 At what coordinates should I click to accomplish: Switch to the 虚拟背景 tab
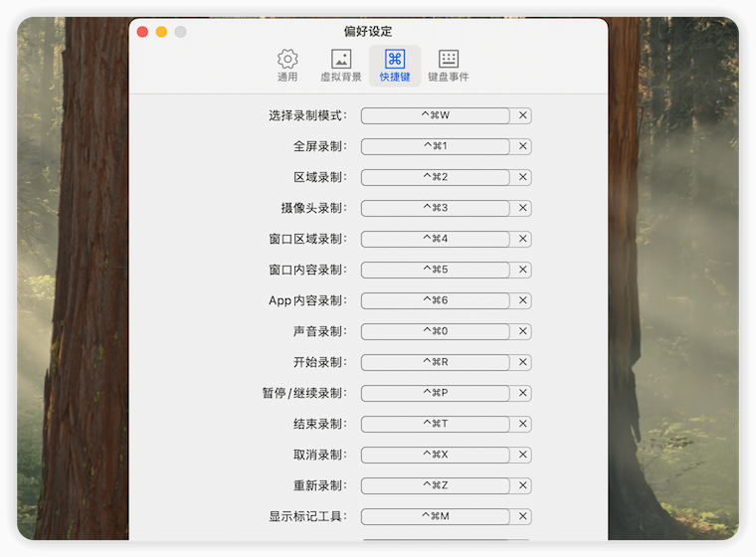340,66
